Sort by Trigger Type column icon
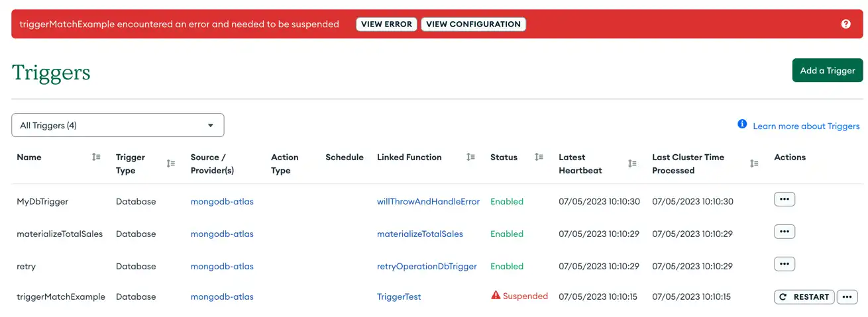This screenshot has width=868, height=317. [170, 163]
